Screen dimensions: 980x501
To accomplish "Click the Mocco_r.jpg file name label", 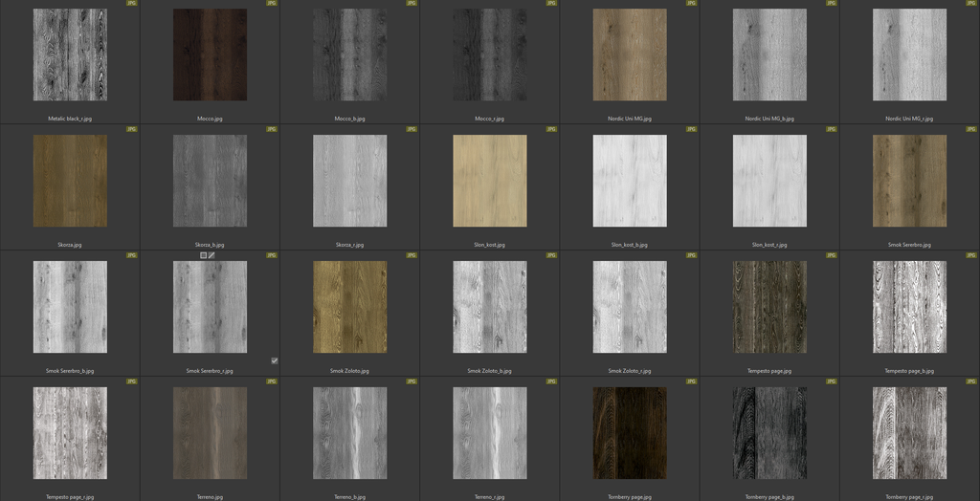I will click(x=490, y=119).
